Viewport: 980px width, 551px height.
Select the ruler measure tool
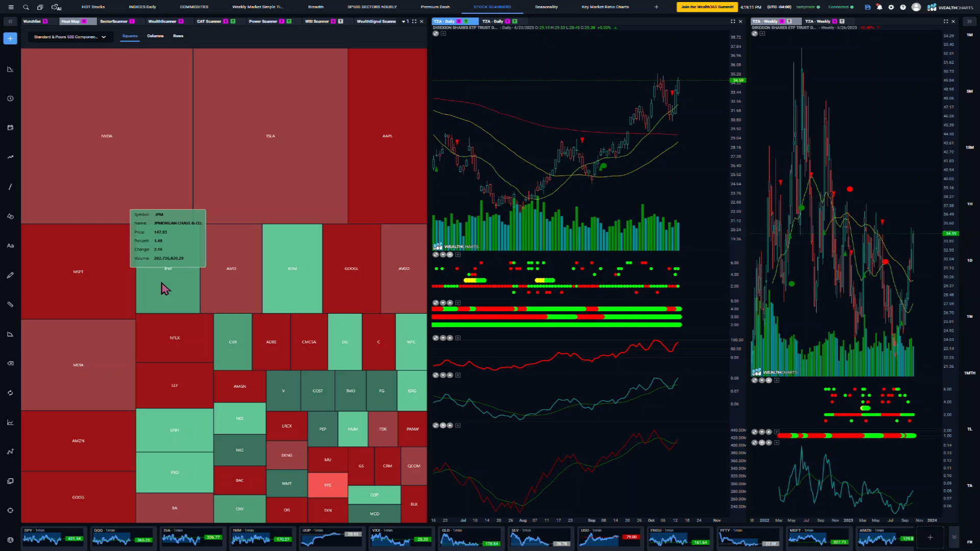10,305
